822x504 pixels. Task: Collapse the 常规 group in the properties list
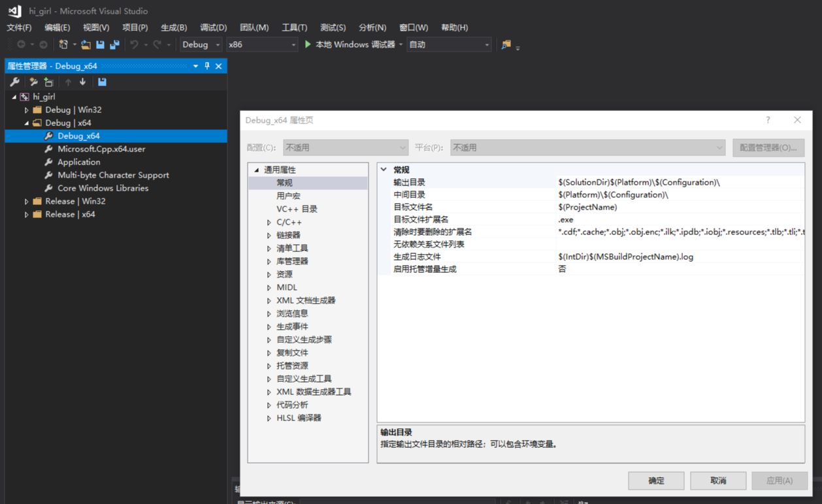coord(384,170)
